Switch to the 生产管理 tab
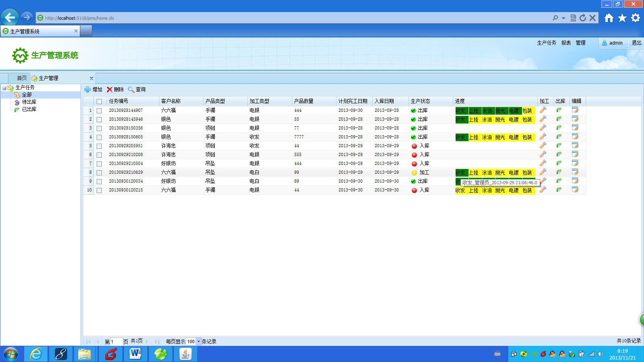The height and width of the screenshot is (362, 644). click(x=48, y=78)
